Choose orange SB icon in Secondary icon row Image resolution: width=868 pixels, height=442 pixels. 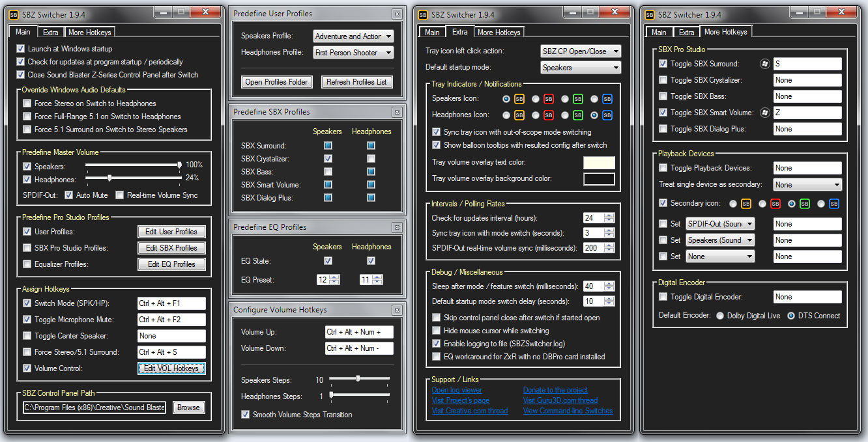tap(746, 204)
